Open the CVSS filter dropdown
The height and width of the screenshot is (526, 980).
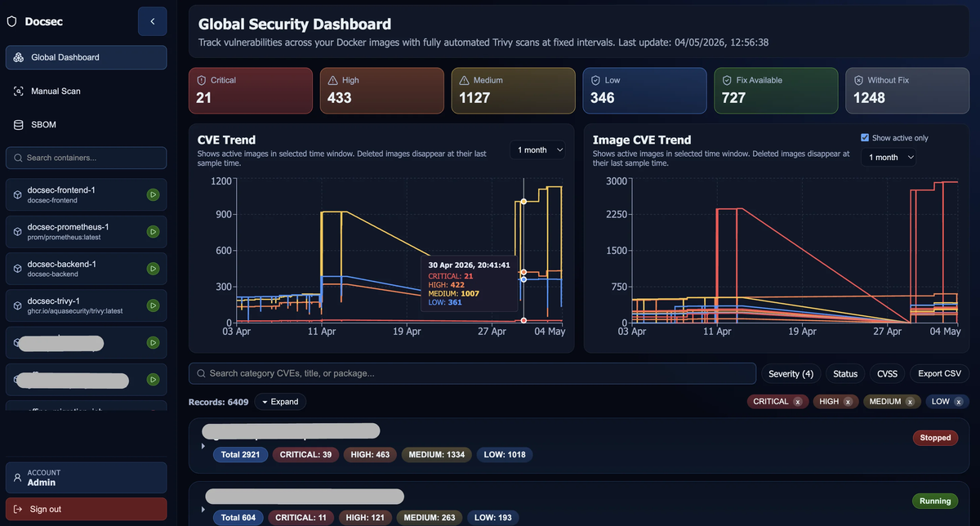click(887, 373)
